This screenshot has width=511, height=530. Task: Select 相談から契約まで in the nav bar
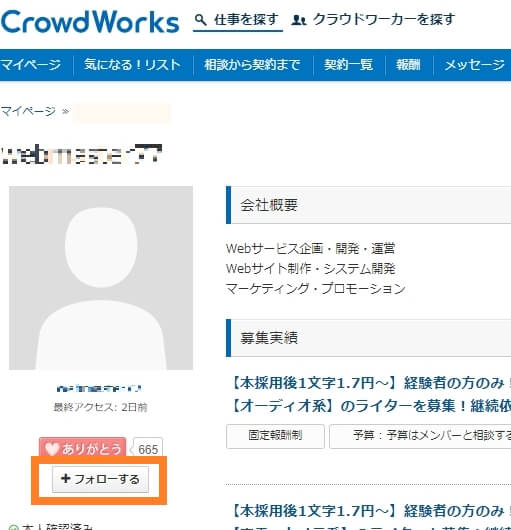pos(252,65)
